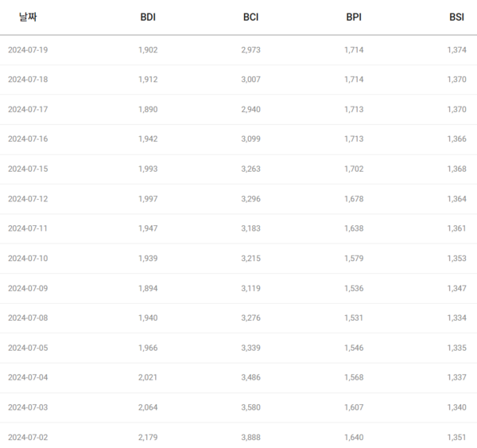Click BPI value 1,579
This screenshot has width=477, height=448.
[354, 259]
